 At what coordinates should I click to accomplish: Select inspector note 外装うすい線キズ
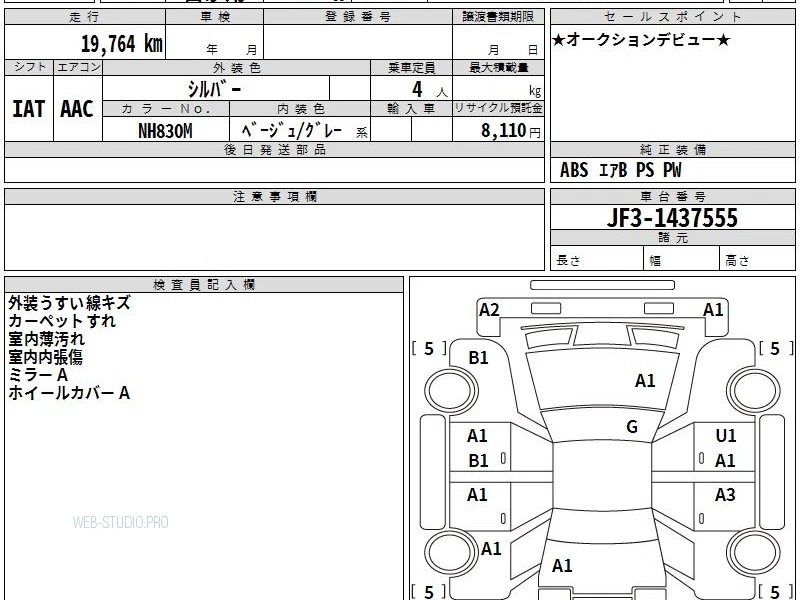[69, 303]
